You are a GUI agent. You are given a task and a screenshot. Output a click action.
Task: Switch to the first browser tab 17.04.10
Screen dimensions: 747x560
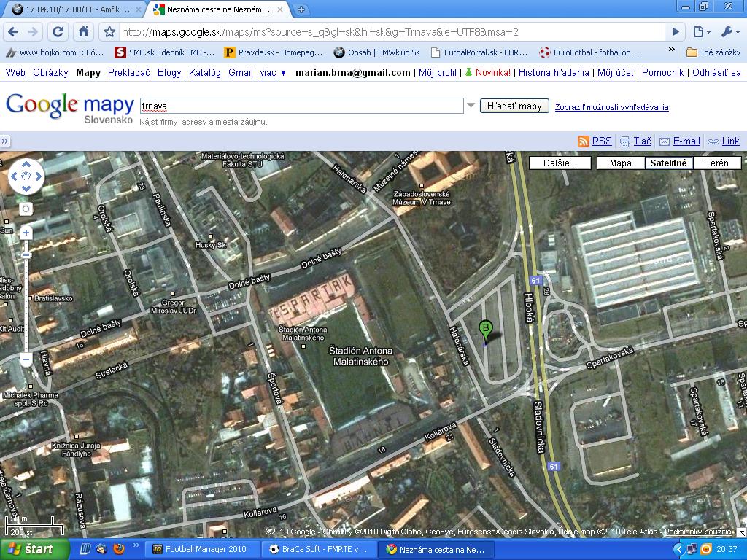71,9
